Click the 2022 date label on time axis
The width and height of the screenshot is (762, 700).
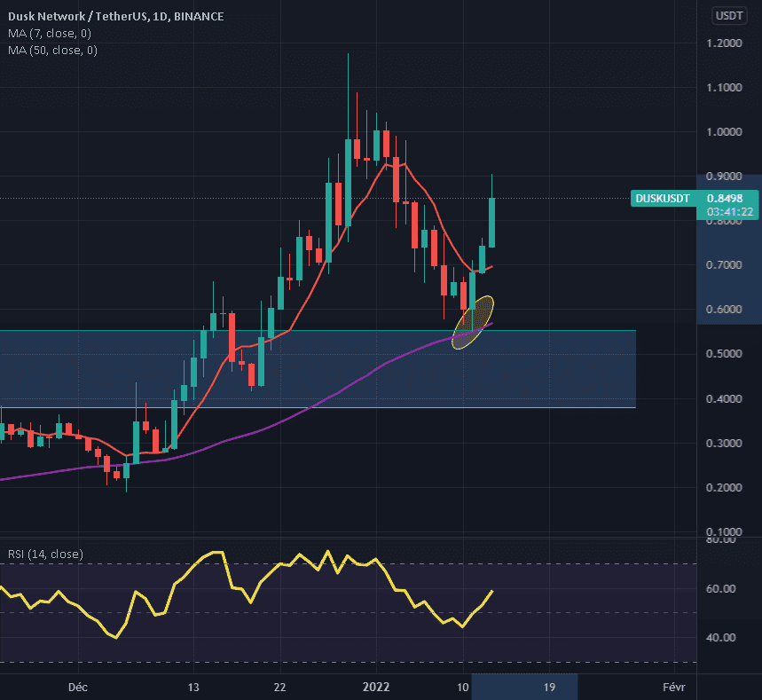pos(376,687)
